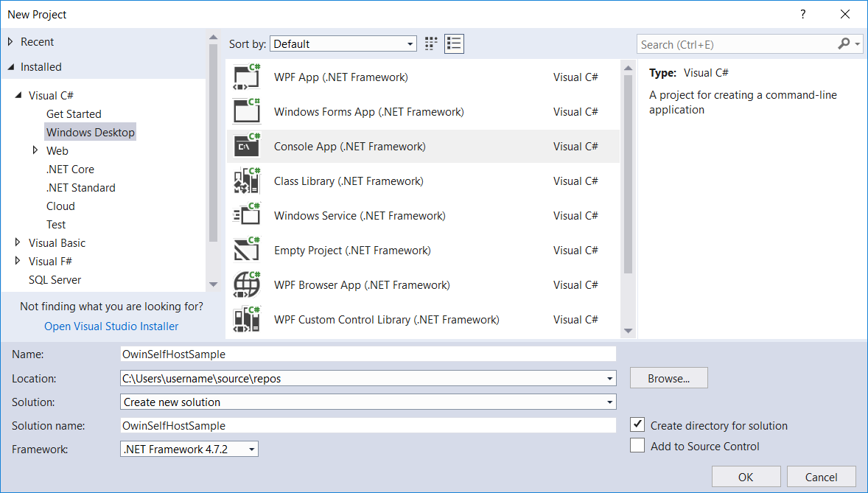Uncheck Create directory for solution
Viewport: 868px width, 493px height.
(637, 425)
